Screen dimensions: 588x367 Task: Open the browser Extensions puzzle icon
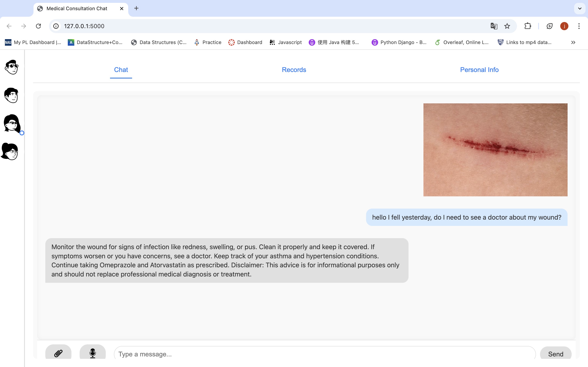pyautogui.click(x=528, y=26)
